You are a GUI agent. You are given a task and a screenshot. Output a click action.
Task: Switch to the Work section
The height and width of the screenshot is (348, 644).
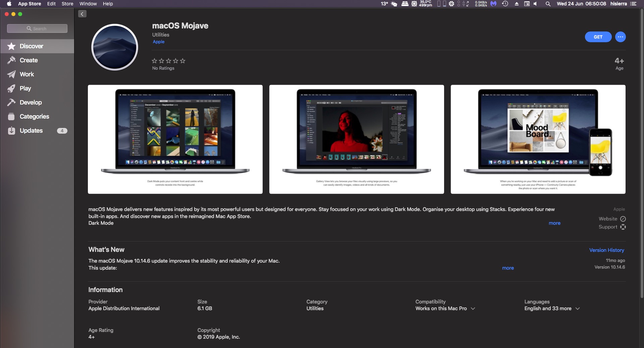(x=27, y=74)
